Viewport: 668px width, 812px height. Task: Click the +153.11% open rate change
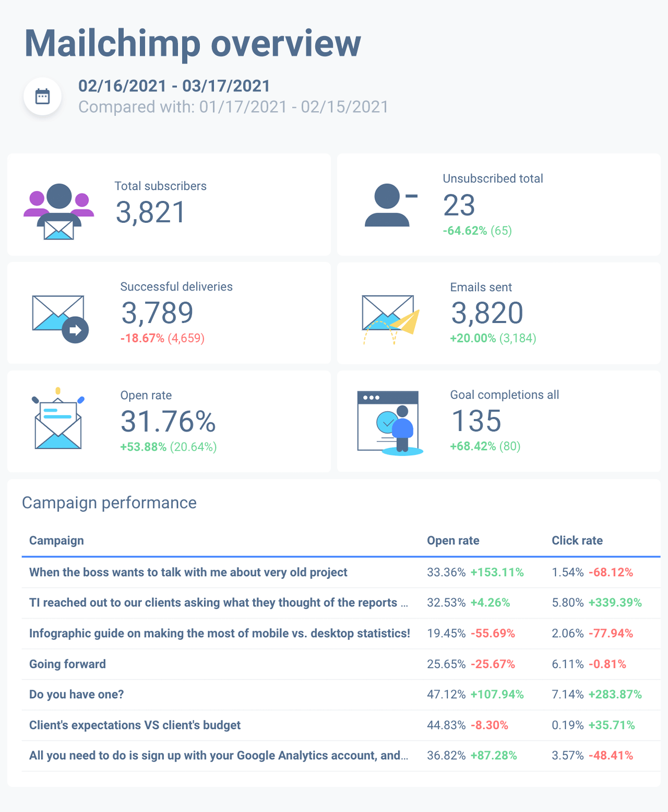[x=497, y=572]
